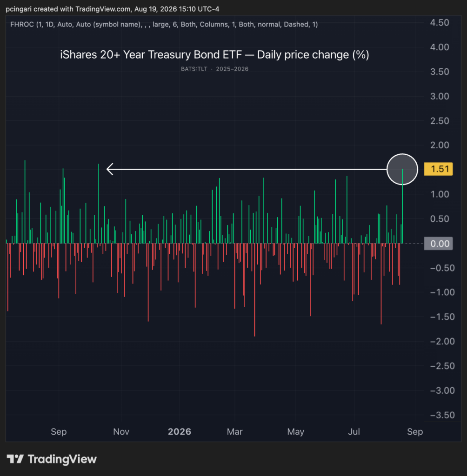Click the Jul label on time axis

(x=354, y=432)
